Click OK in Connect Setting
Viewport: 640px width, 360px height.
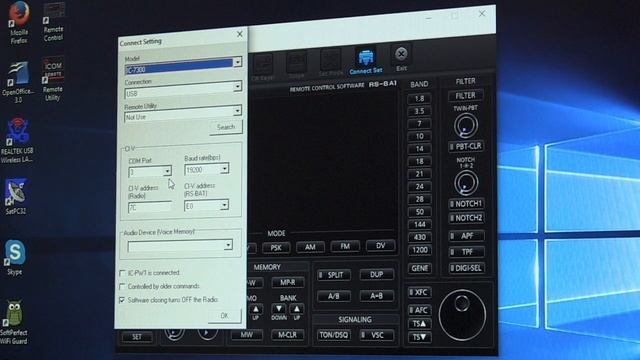(x=224, y=316)
